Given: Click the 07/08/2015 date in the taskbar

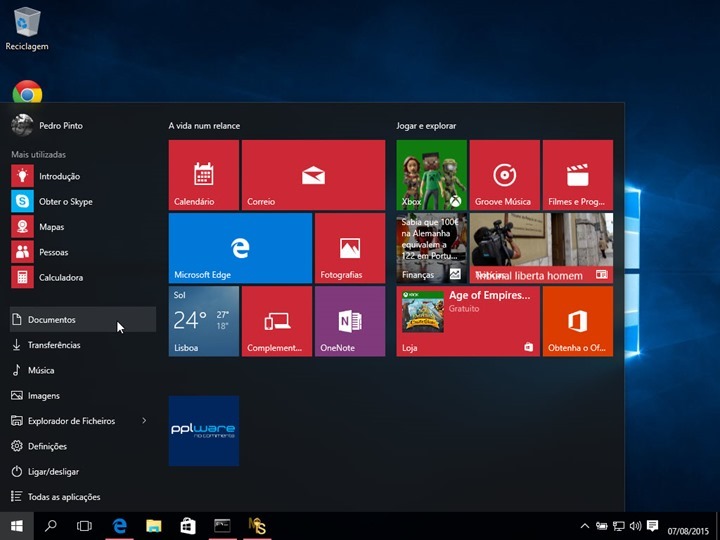Looking at the screenshot, I should pyautogui.click(x=688, y=531).
